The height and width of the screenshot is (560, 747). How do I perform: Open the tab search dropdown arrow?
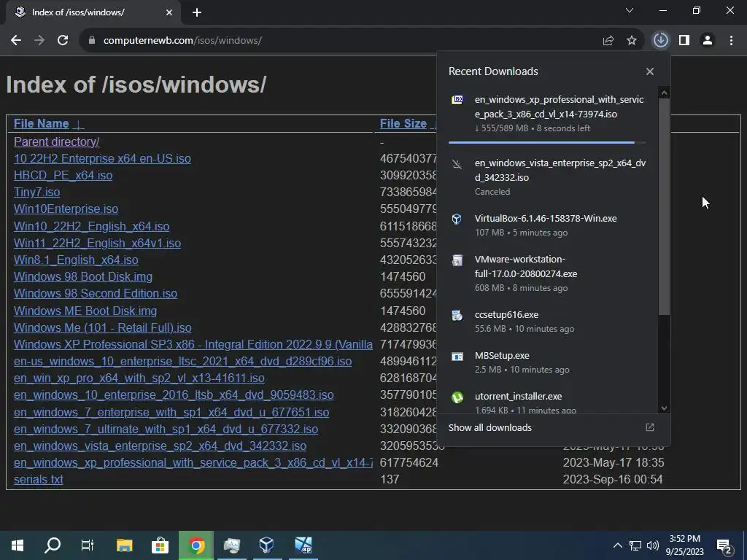point(630,10)
